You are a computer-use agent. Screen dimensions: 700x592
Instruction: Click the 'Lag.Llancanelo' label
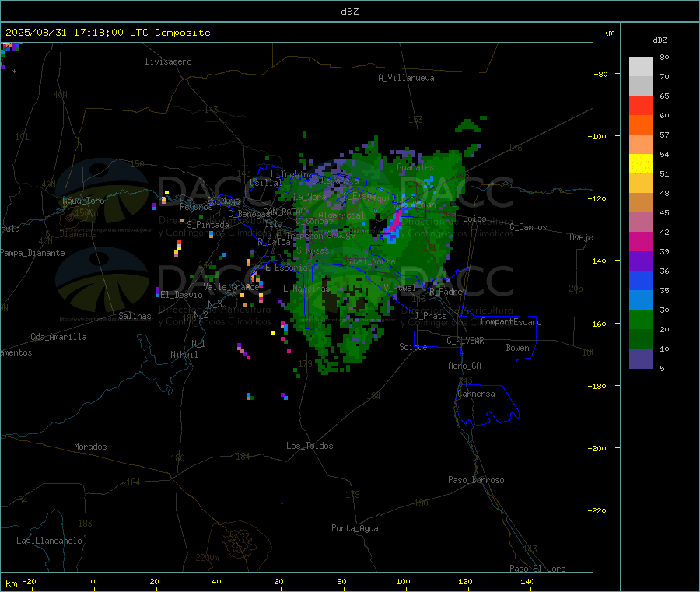pyautogui.click(x=50, y=541)
